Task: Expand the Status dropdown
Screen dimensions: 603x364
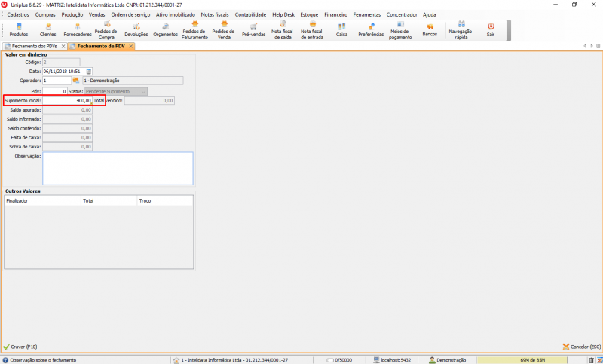Action: [144, 91]
